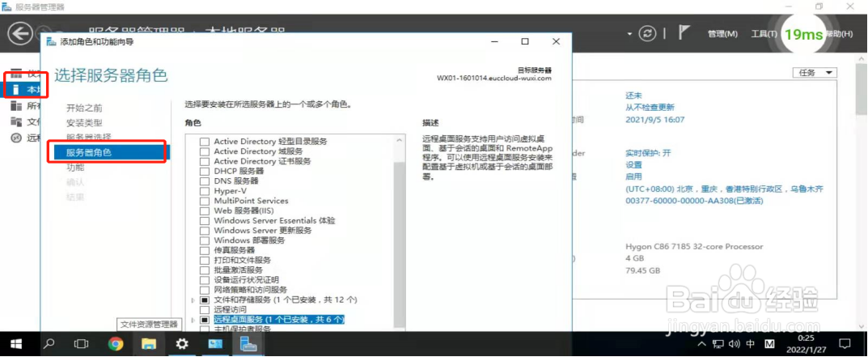Open the 工具(T) menu
Image resolution: width=868 pixels, height=357 pixels.
point(764,34)
